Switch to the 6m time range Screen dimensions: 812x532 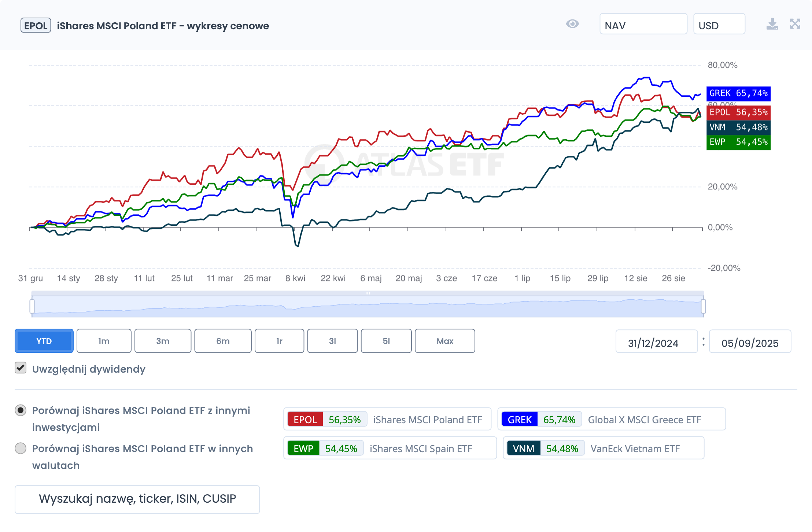tap(223, 341)
